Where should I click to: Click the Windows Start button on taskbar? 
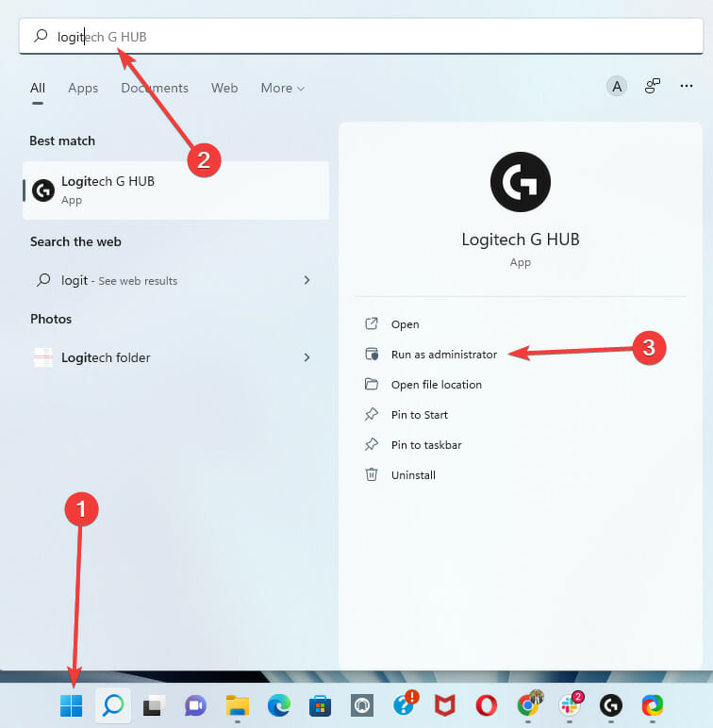pos(72,705)
